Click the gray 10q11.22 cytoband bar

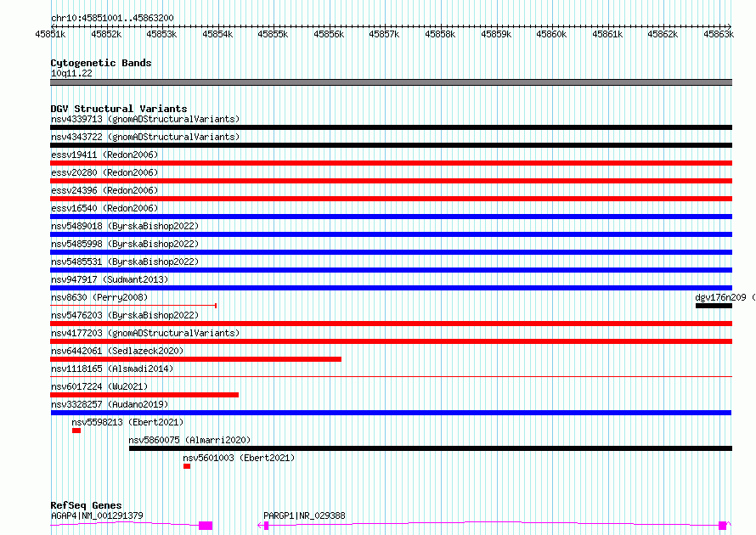(391, 82)
